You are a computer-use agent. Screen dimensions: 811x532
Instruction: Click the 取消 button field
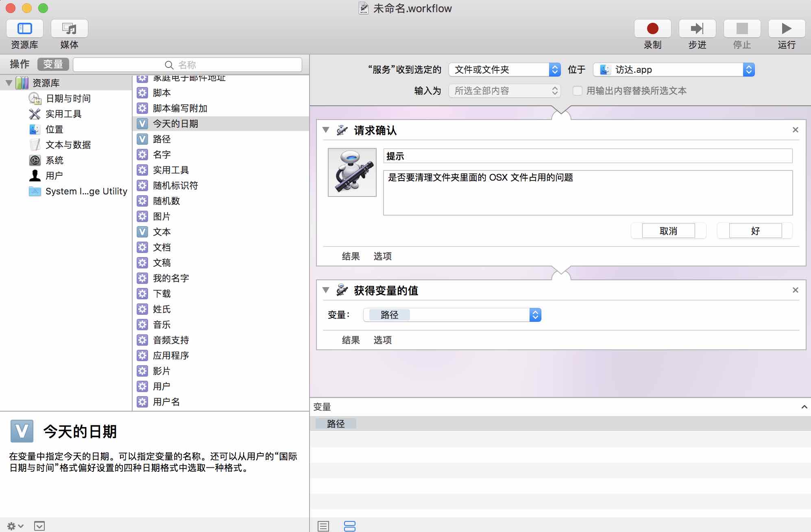click(x=668, y=231)
